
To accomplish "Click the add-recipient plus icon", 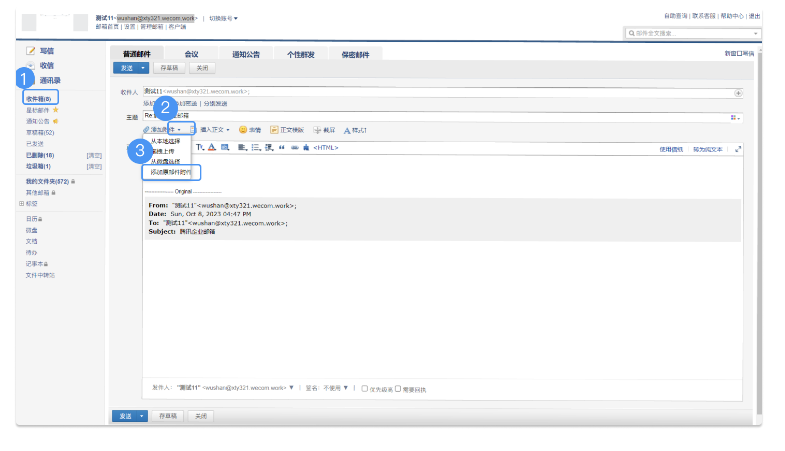I will pyautogui.click(x=738, y=92).
